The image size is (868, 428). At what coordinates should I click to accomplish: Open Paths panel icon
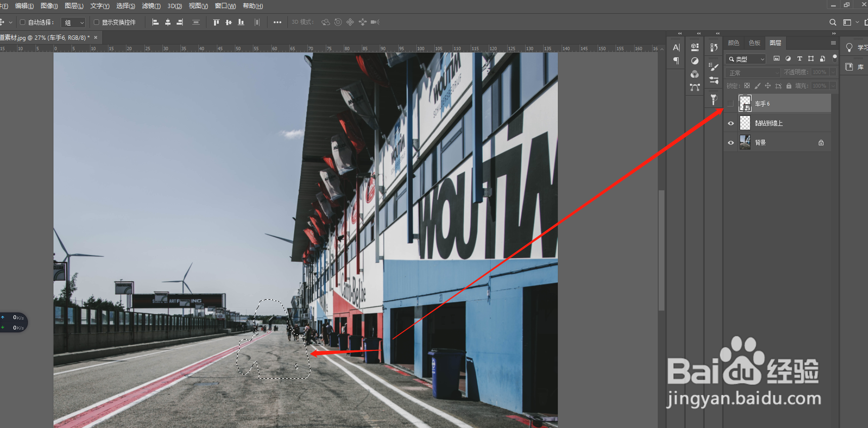pos(695,87)
